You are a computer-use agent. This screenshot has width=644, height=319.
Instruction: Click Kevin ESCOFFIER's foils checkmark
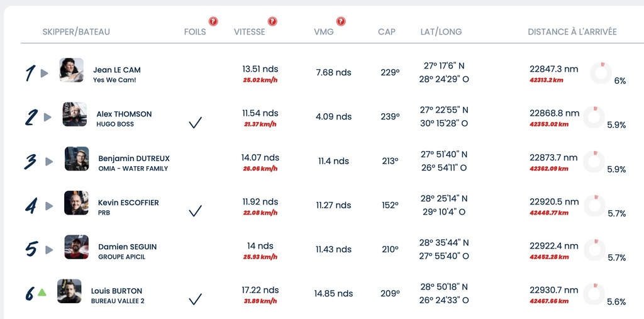click(195, 211)
